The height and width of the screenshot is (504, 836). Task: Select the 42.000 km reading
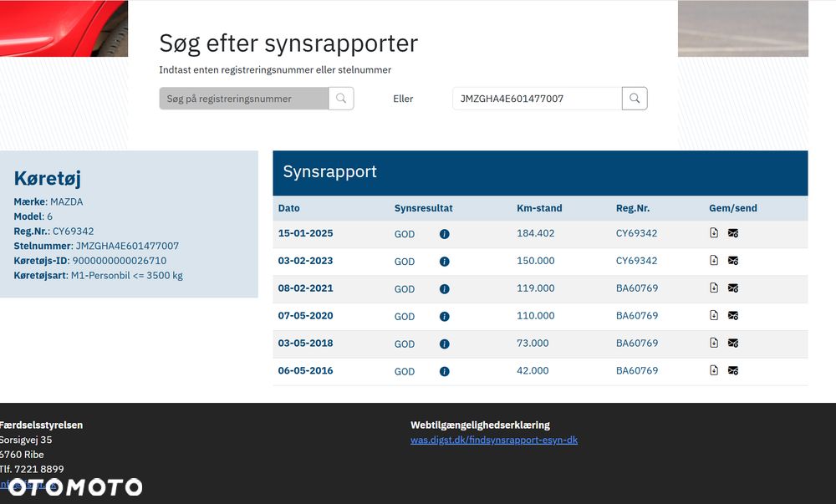click(x=533, y=371)
